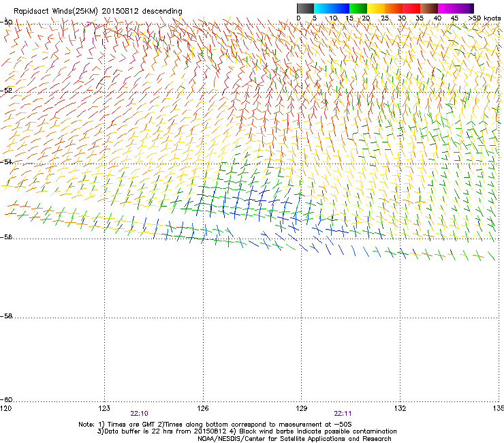Click the longitude label '120'
The width and height of the screenshot is (504, 443).
point(5,408)
